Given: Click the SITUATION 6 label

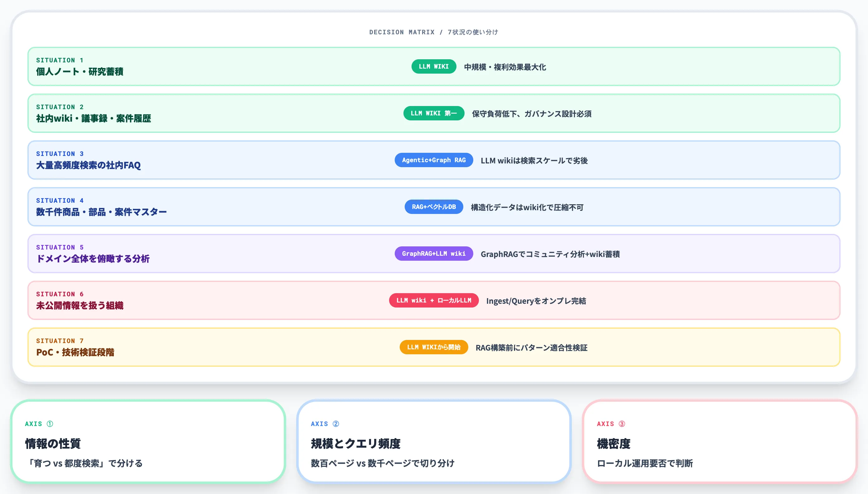Looking at the screenshot, I should pos(60,294).
